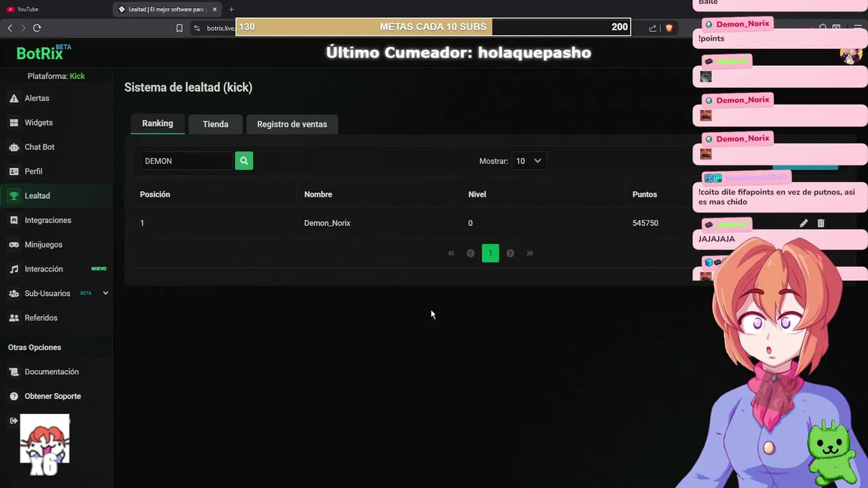Click the Otras Opciones section label
This screenshot has width=868, height=488.
tap(35, 348)
